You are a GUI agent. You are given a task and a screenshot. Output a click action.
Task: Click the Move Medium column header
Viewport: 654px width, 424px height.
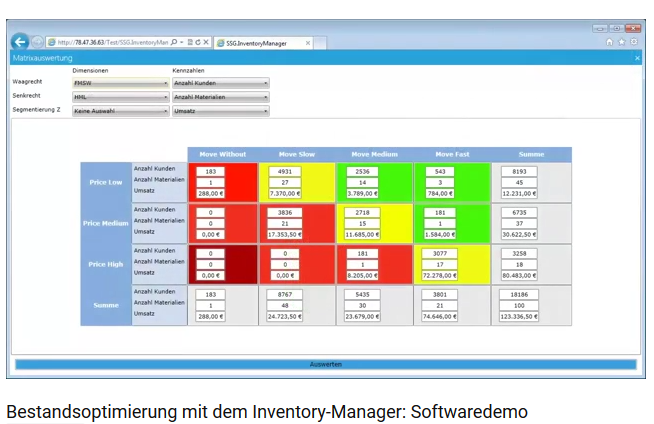pyautogui.click(x=375, y=154)
